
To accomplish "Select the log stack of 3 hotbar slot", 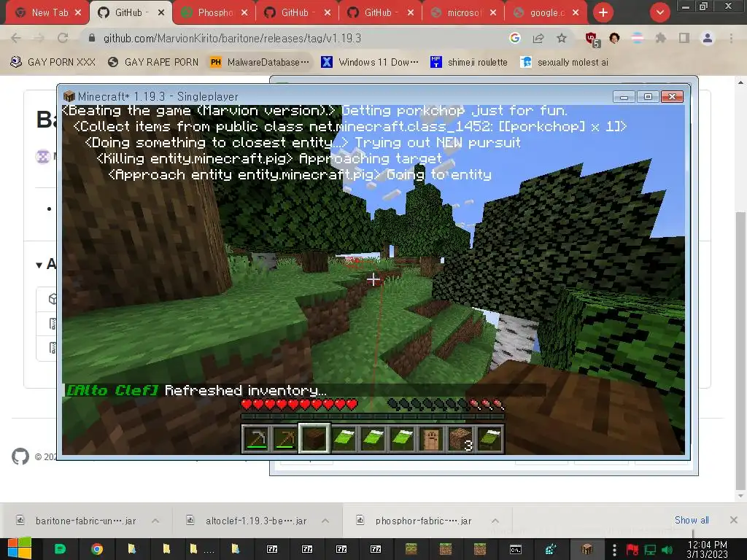I will pos(460,438).
